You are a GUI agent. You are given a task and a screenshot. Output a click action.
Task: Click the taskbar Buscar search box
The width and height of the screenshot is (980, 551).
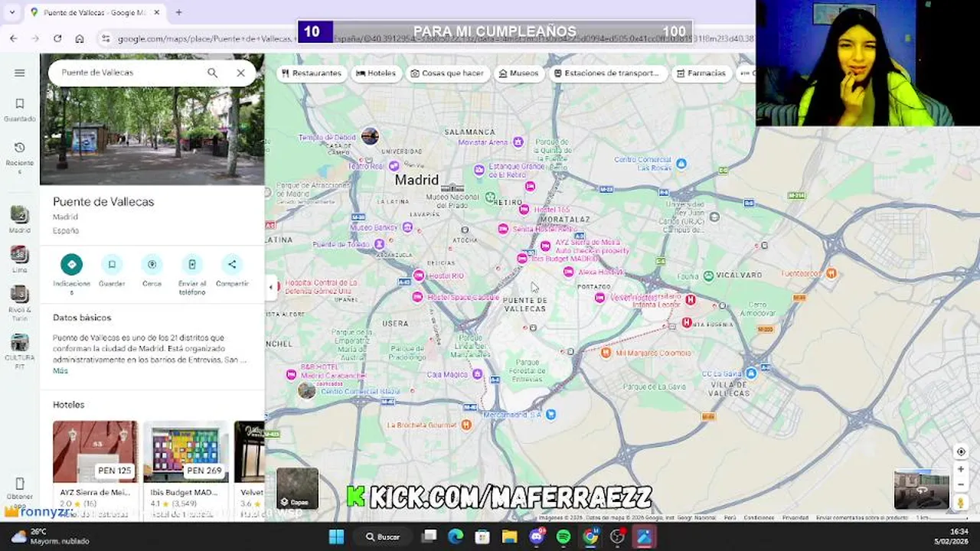tap(383, 536)
